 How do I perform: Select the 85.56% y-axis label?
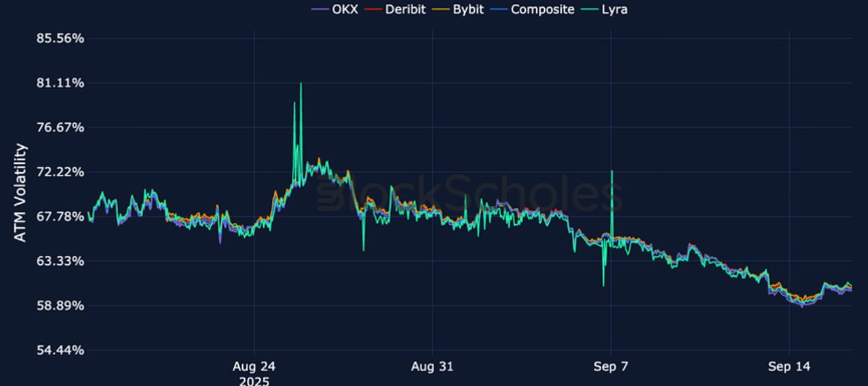(60, 39)
